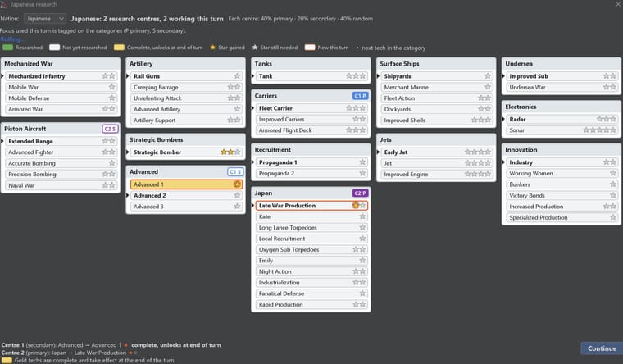This screenshot has height=364, width=623.
Task: Click the Continue button
Action: point(602,348)
